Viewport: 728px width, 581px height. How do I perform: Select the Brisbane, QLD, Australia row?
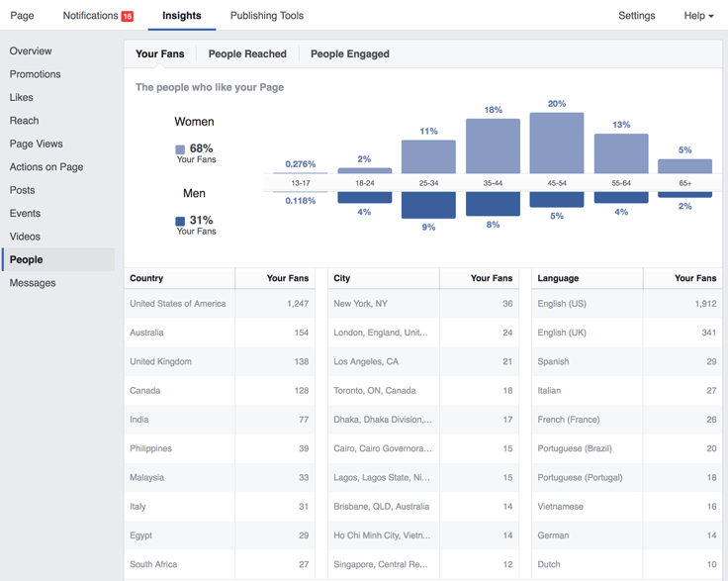coord(423,506)
